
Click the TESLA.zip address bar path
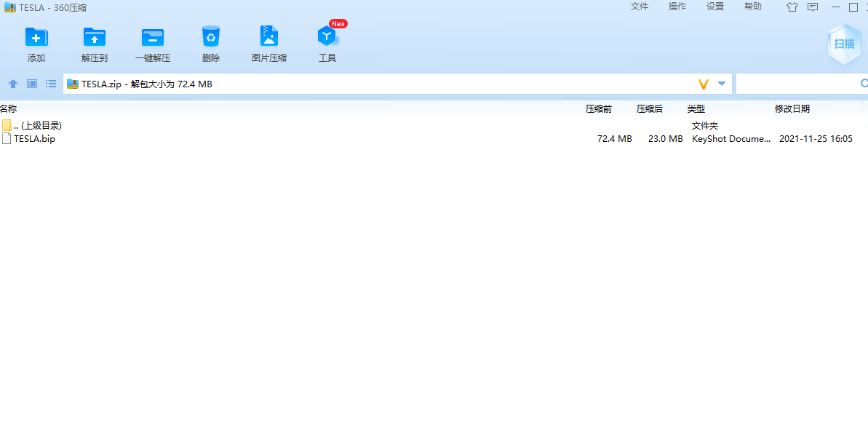(147, 84)
